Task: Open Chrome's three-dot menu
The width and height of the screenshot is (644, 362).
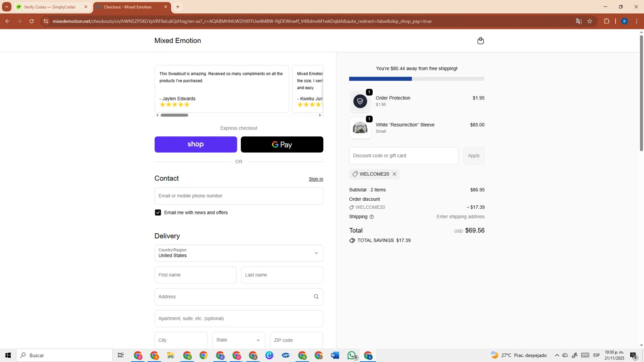Action: point(637,21)
